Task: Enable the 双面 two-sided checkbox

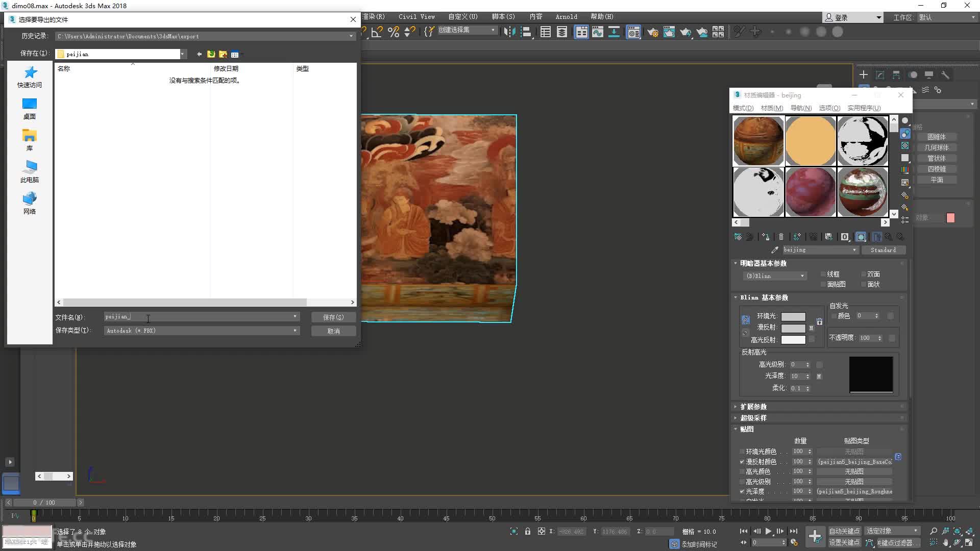Action: [864, 274]
